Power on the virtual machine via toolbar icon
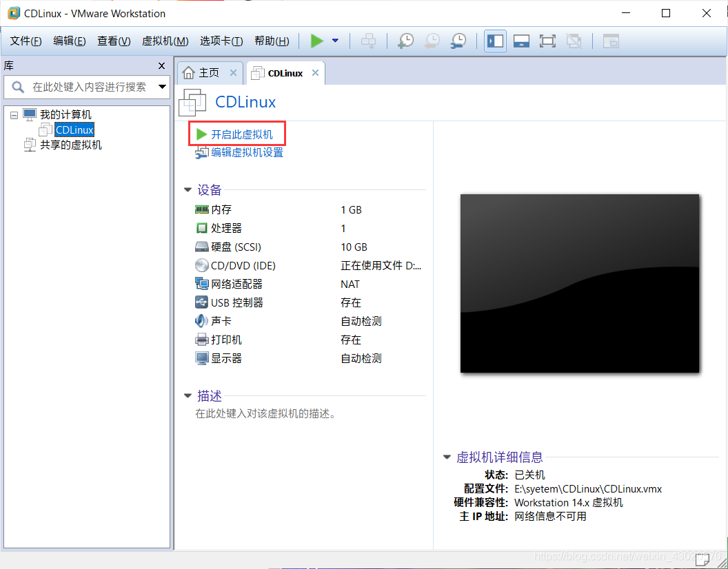728x569 pixels. point(317,41)
